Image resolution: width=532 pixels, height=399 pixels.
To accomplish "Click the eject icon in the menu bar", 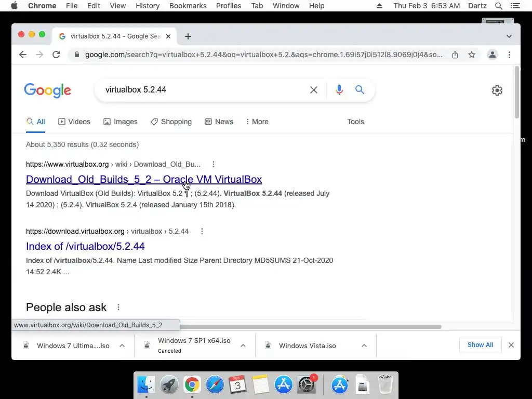I will (x=380, y=6).
